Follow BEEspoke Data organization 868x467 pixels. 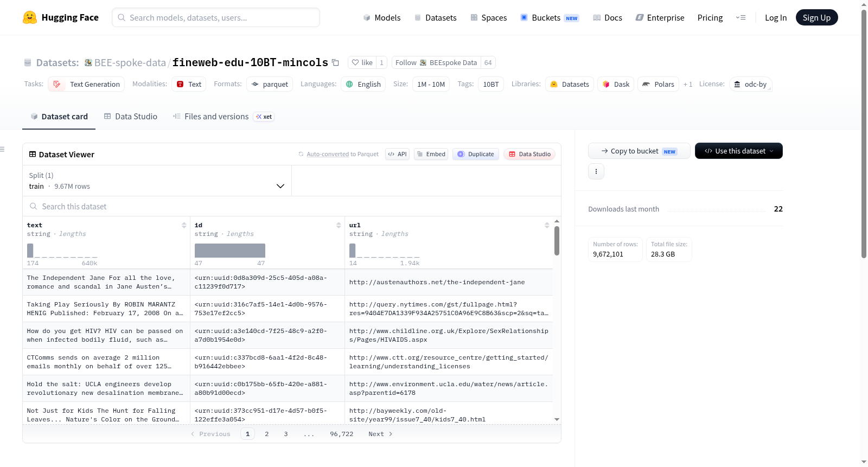436,62
